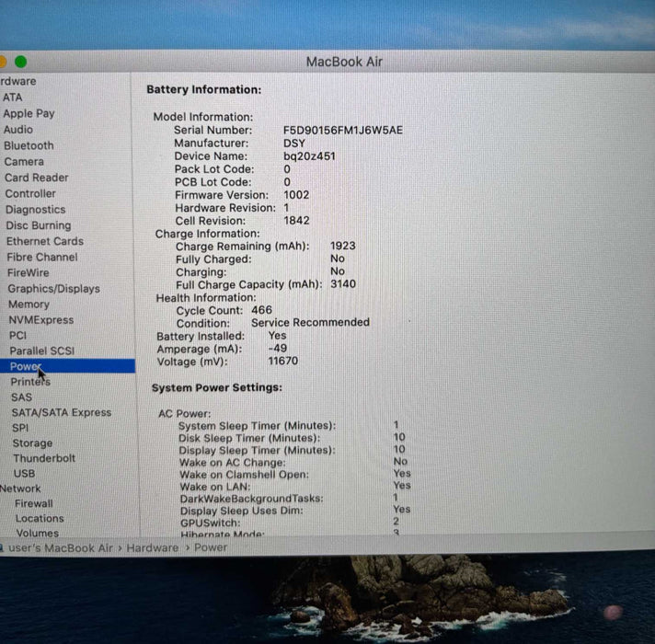This screenshot has height=644, width=655.
Task: Select Camera in the sidebar list
Action: pyautogui.click(x=24, y=162)
